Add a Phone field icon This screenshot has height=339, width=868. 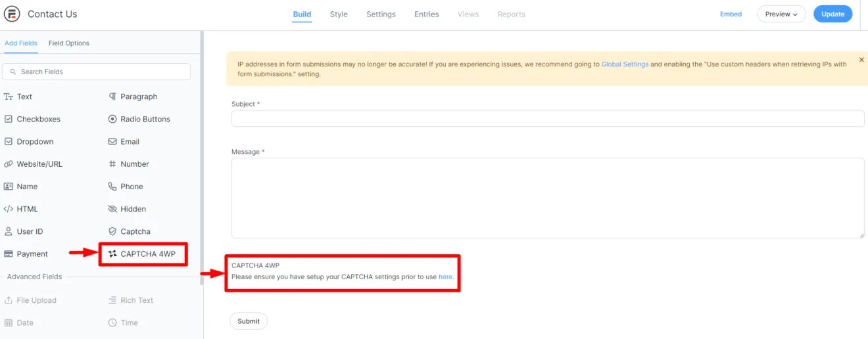click(x=112, y=187)
